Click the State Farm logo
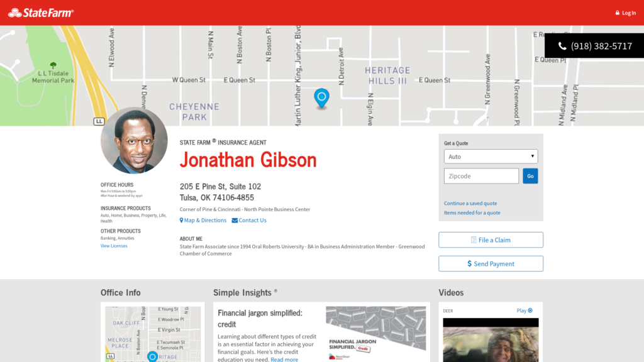Viewport: 644px width, 362px height. pyautogui.click(x=41, y=13)
